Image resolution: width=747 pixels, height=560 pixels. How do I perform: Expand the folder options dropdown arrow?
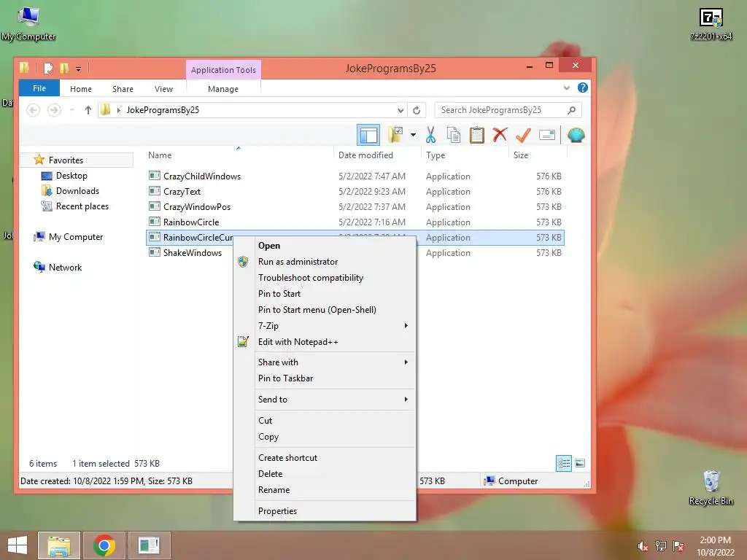[x=413, y=135]
